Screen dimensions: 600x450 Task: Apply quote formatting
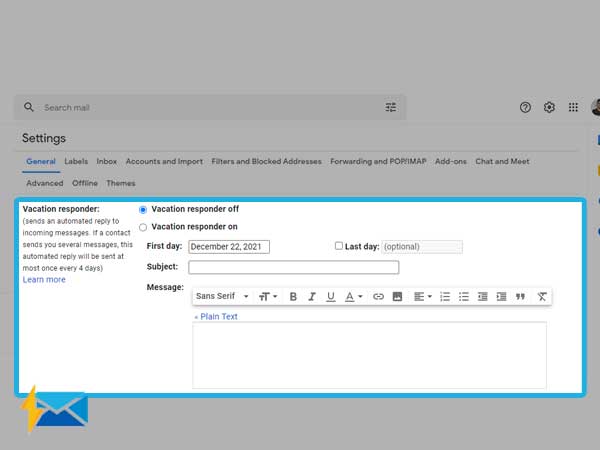pos(520,297)
